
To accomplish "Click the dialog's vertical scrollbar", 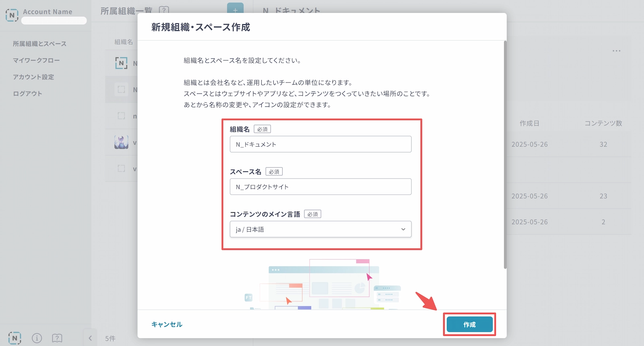I will 505,155.
